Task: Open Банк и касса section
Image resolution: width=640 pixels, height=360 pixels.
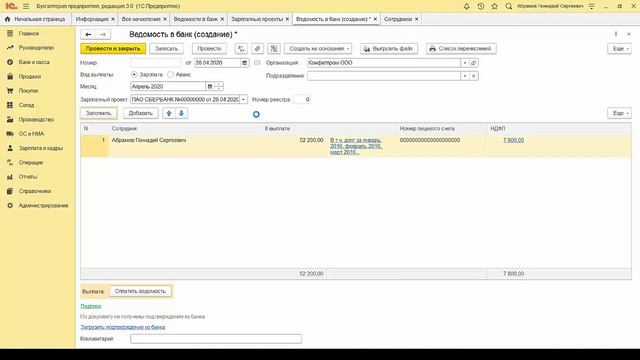Action: pyautogui.click(x=34, y=62)
